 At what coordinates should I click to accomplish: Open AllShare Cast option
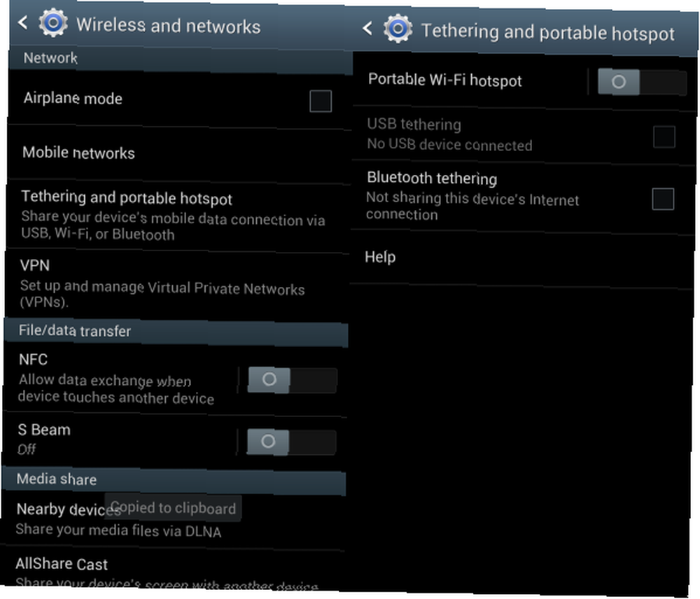coord(172,570)
